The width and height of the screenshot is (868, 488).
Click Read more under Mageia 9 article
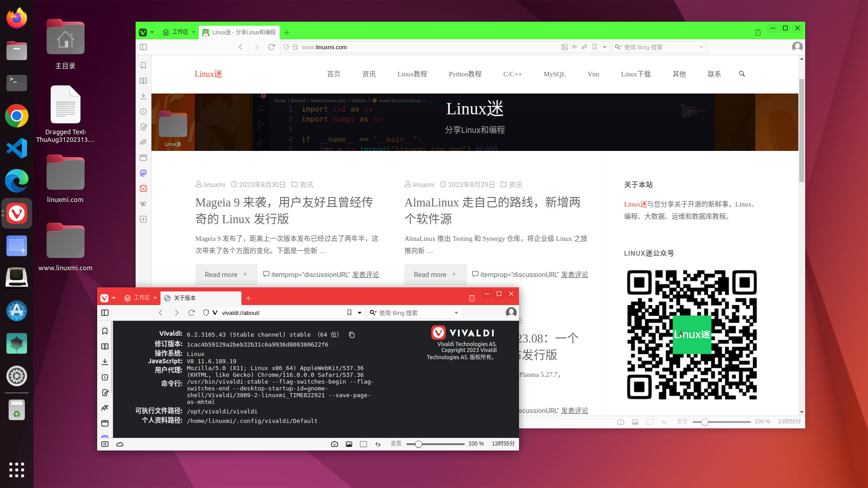226,274
